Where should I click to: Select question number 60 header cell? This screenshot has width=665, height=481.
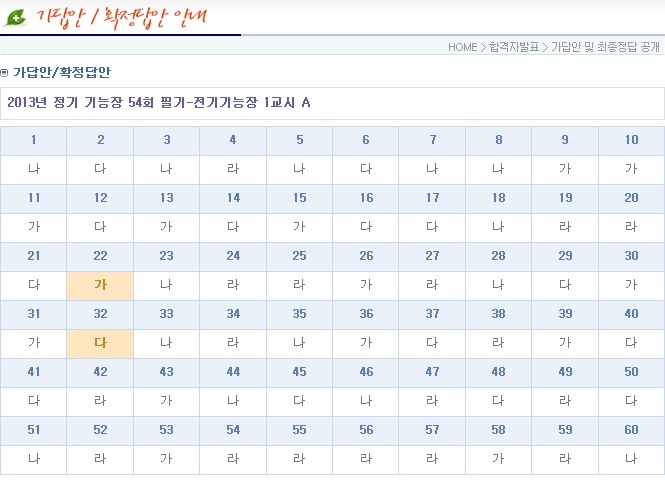631,430
